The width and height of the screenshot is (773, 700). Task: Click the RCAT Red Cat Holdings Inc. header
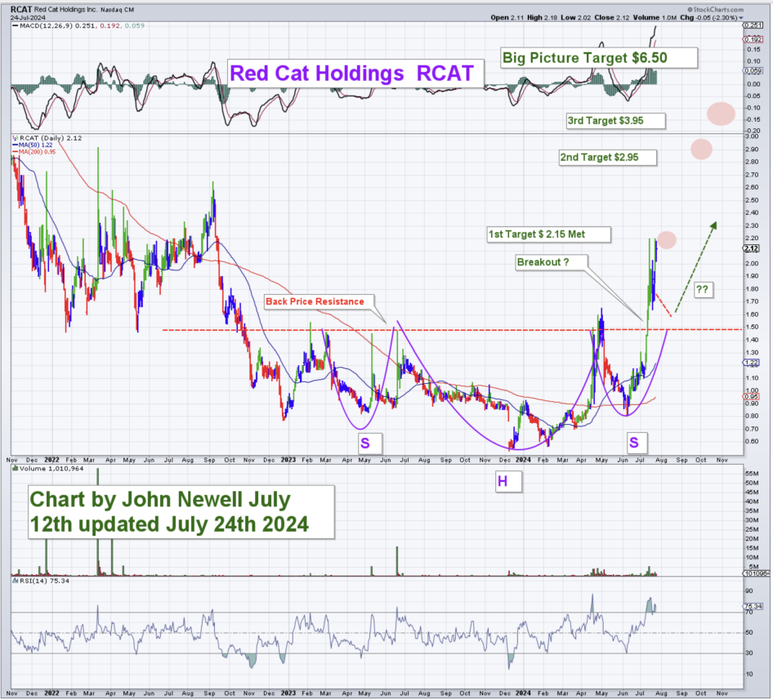72,9
